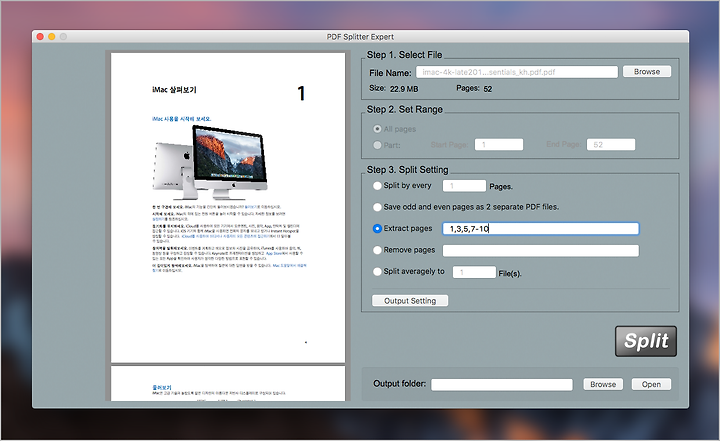
Task: Click the Remove pages text field
Action: (x=540, y=250)
